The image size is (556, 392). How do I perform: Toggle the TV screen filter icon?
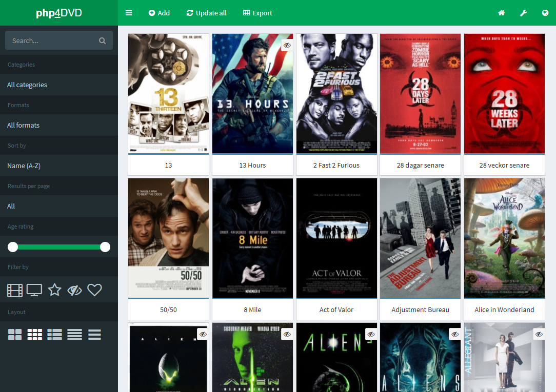[x=34, y=291]
